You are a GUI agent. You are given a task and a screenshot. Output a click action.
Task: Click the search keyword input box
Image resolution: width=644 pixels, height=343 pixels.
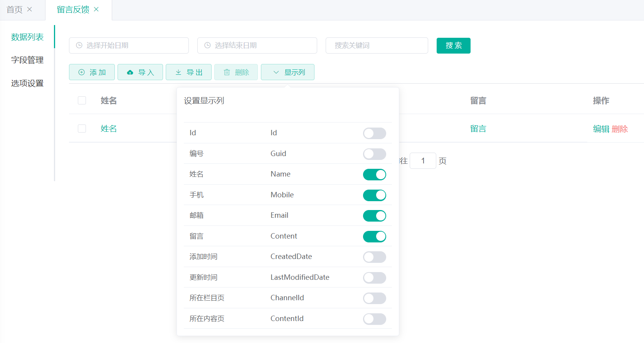point(377,45)
